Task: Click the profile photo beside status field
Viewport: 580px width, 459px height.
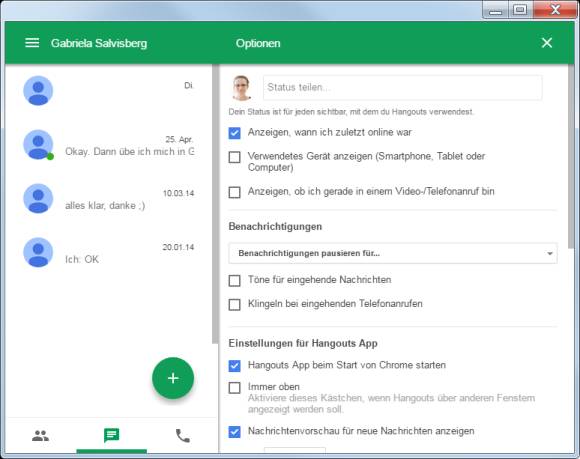Action: pyautogui.click(x=241, y=88)
